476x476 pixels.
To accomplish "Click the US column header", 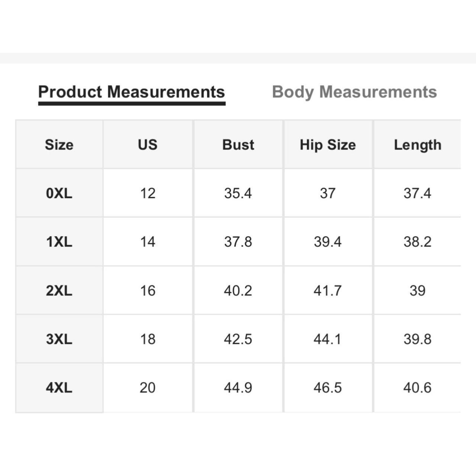I will coord(148,144).
